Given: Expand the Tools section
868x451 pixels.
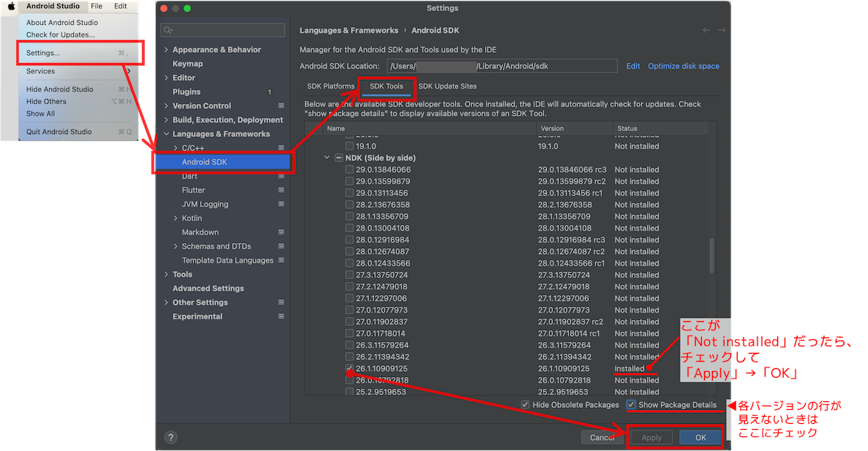Looking at the screenshot, I should click(x=166, y=275).
